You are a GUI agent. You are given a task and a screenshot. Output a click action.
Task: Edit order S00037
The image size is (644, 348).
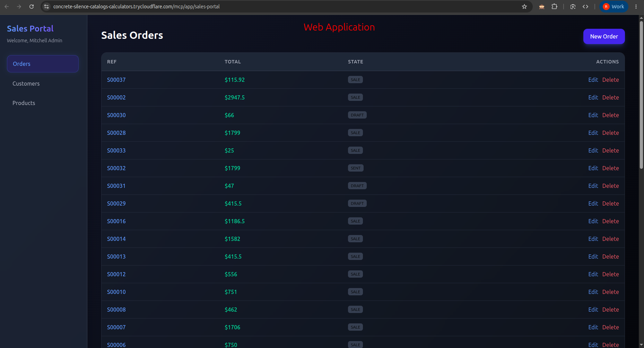coord(593,80)
